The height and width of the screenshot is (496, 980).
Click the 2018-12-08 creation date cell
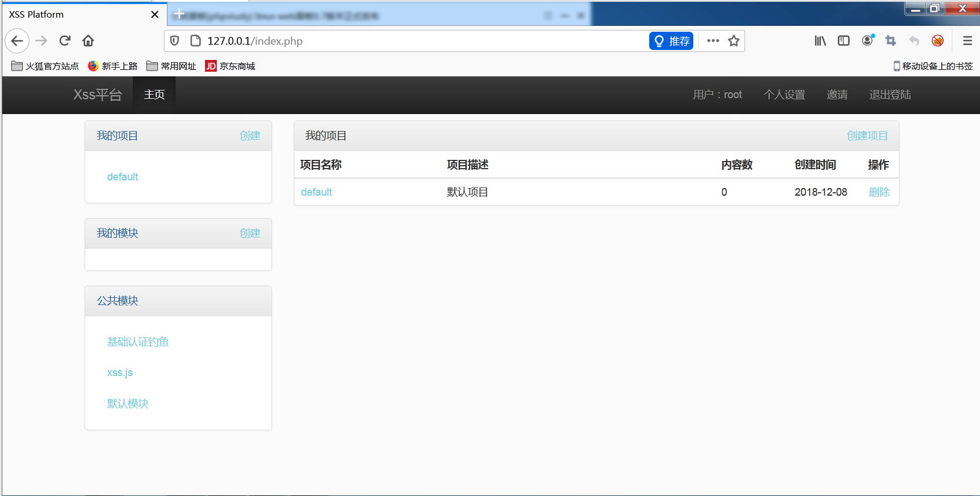[821, 192]
